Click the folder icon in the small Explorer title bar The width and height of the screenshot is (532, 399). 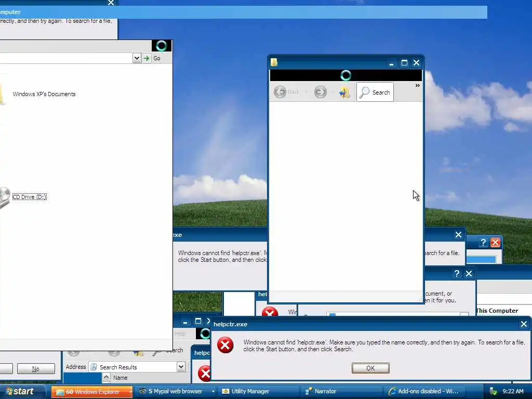[274, 62]
